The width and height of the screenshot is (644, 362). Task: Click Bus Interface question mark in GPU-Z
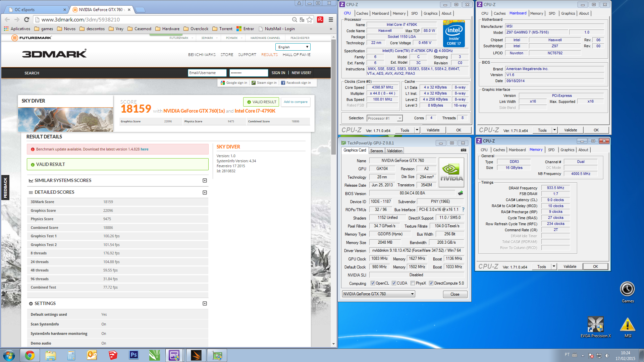coord(463,209)
